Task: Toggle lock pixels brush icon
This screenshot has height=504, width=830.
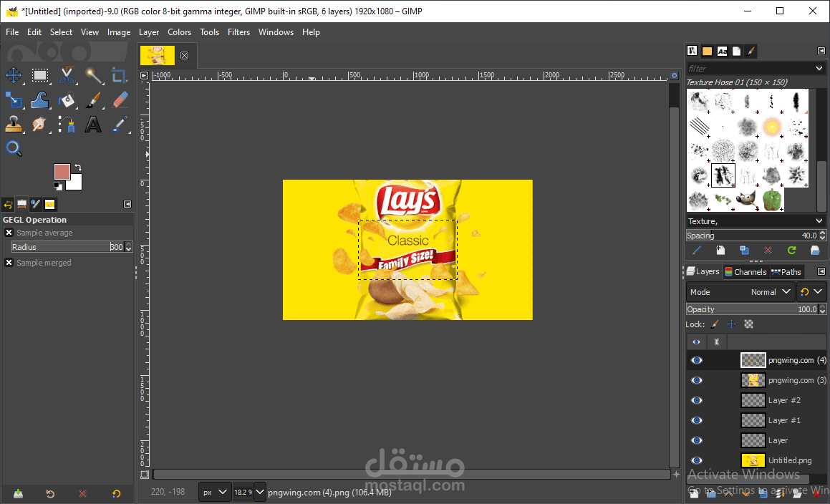Action: 715,324
